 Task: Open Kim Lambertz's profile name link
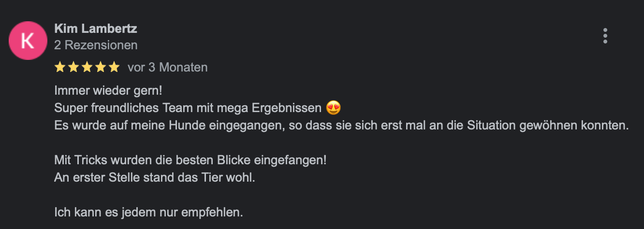tap(96, 29)
